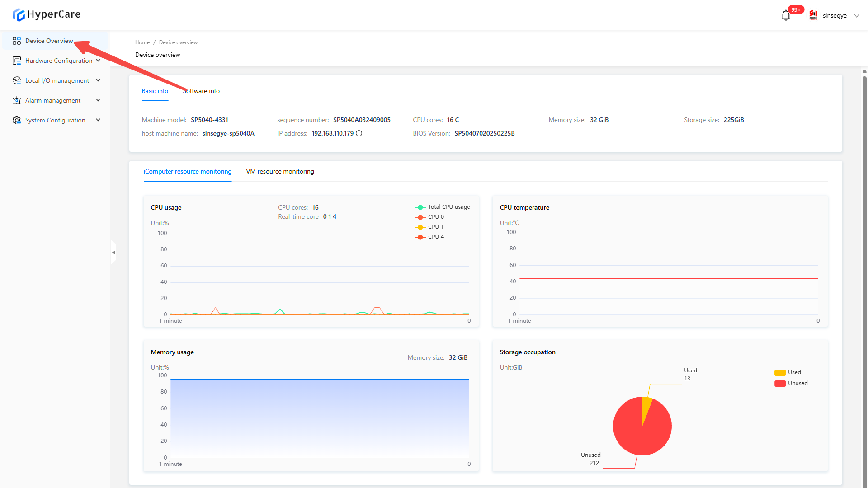Click the Home breadcrumb link
Screen dimensions: 868x488
142,42
